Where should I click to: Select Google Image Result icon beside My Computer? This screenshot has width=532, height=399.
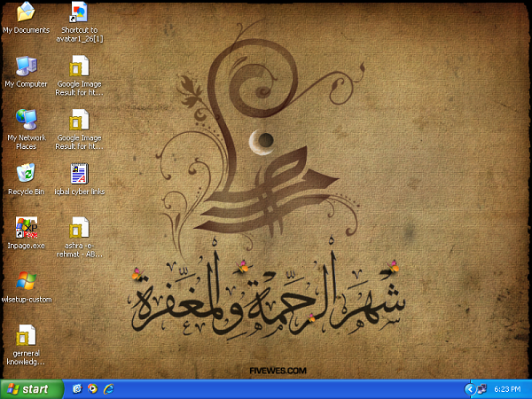tap(79, 66)
